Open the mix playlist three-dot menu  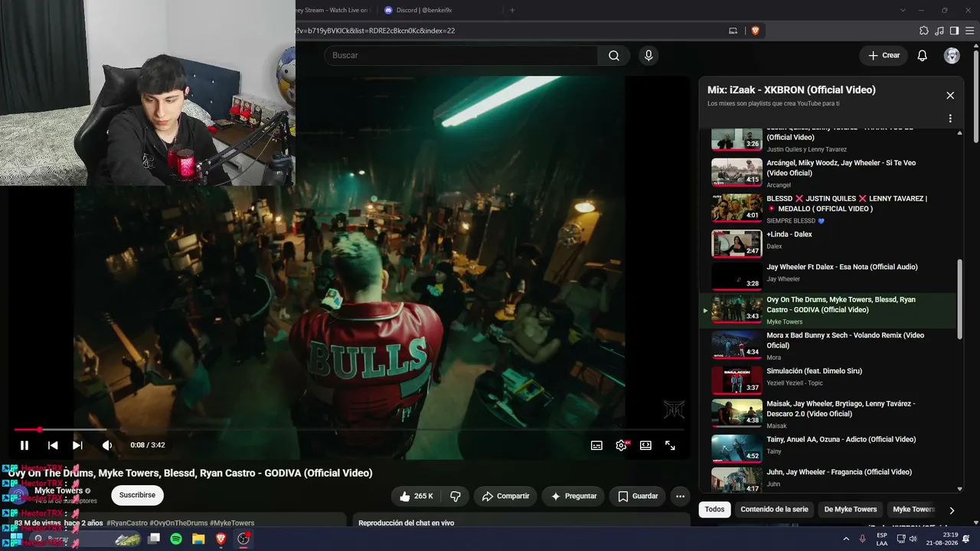click(x=950, y=119)
